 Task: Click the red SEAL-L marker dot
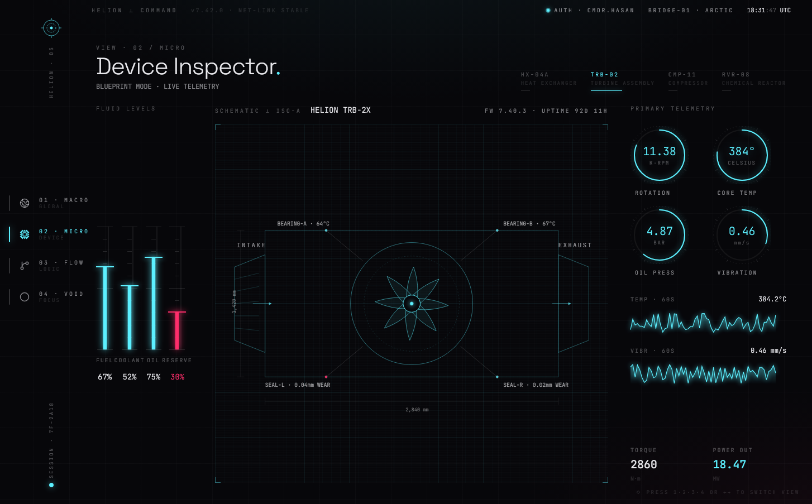pos(326,377)
